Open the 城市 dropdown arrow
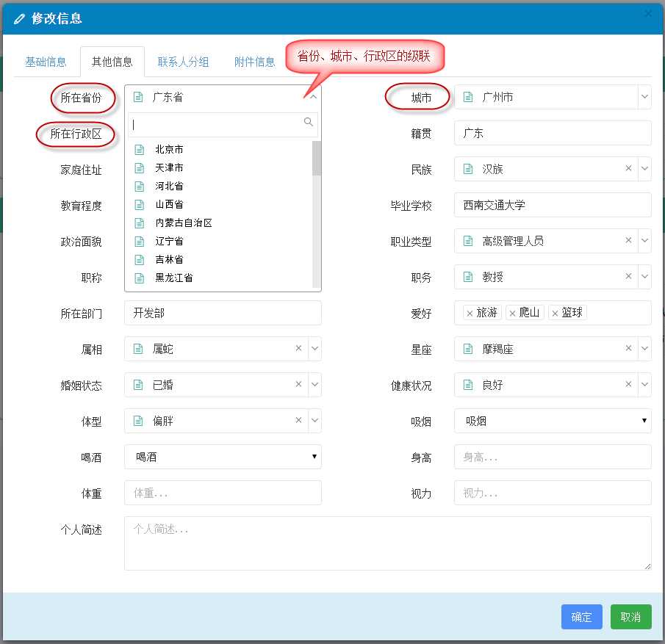 (x=644, y=97)
